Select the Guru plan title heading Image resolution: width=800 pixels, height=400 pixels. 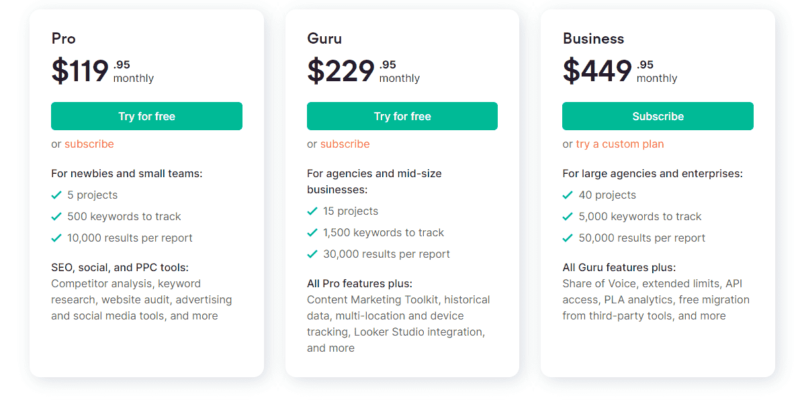pos(326,39)
